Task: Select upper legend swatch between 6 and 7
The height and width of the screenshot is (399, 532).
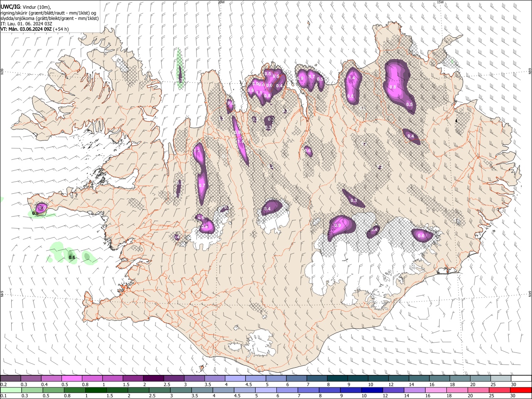Action: (x=296, y=379)
